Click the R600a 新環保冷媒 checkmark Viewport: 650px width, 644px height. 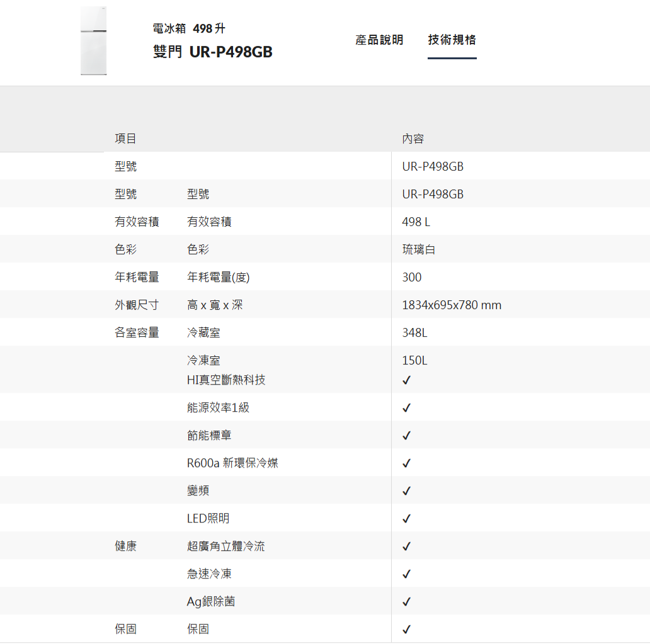click(x=406, y=463)
